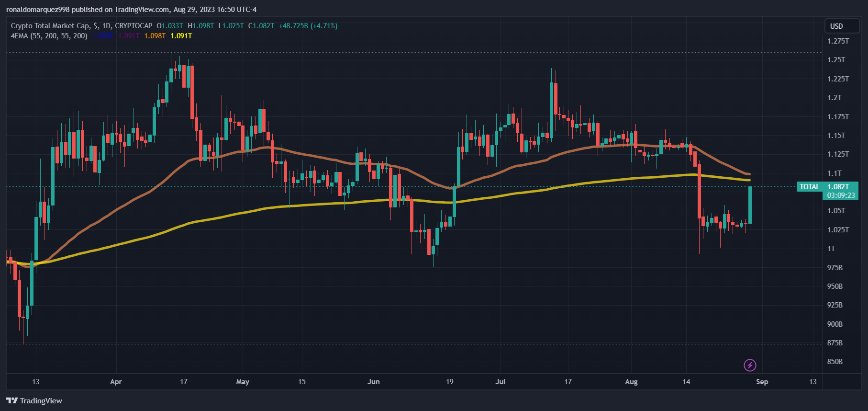Click the 19 date label on time axis
The image size is (868, 411).
(x=450, y=382)
